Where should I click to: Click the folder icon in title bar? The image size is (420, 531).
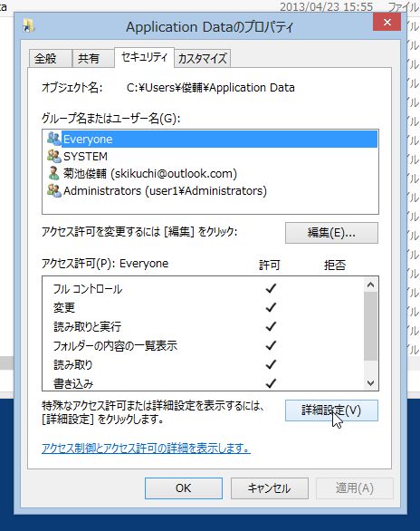pyautogui.click(x=28, y=25)
